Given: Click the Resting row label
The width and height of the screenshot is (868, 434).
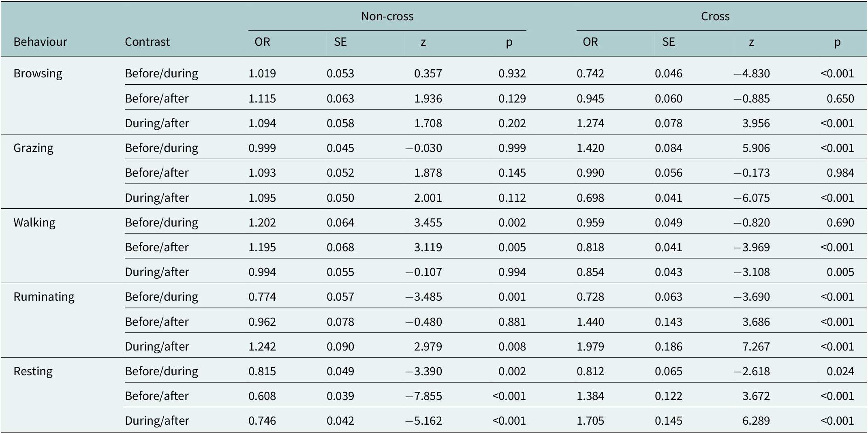Looking at the screenshot, I should (33, 371).
